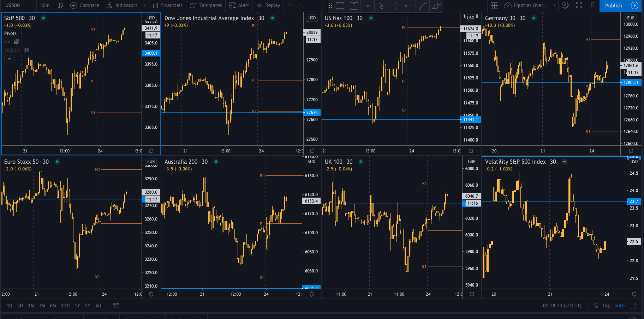Select the 3M date range
644x319 pixels.
(x=42, y=306)
